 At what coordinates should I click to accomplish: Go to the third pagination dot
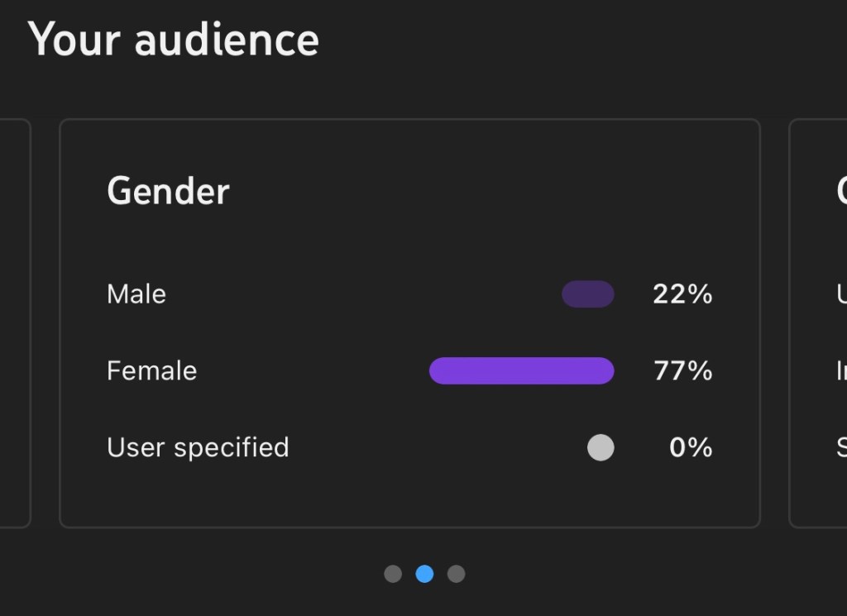coord(456,574)
